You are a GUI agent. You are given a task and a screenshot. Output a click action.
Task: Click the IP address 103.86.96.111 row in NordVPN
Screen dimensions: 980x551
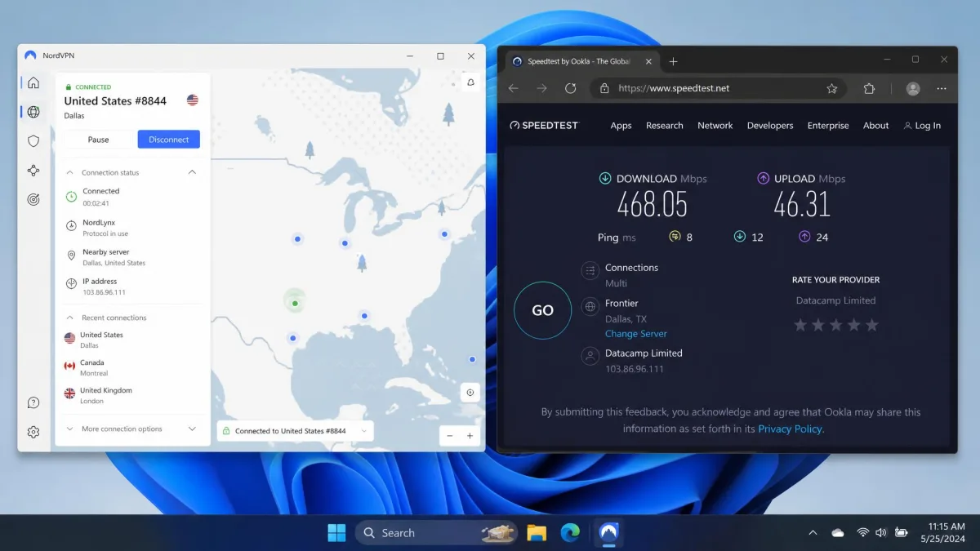click(x=132, y=287)
